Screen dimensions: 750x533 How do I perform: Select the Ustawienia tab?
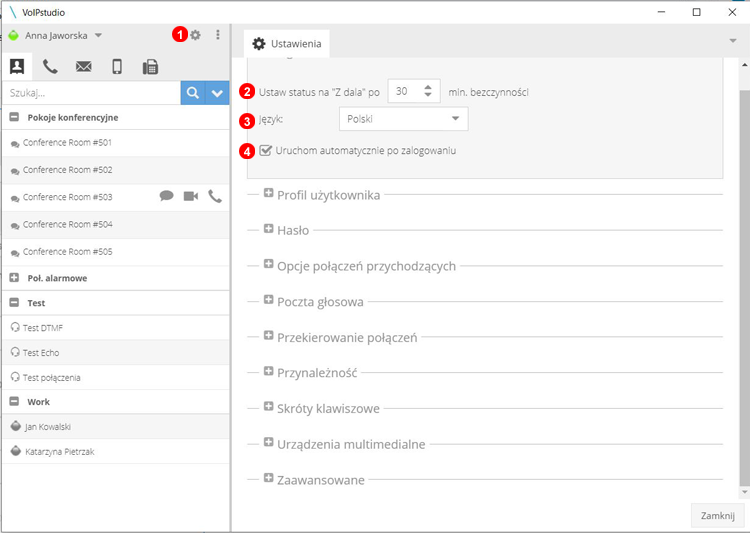286,44
